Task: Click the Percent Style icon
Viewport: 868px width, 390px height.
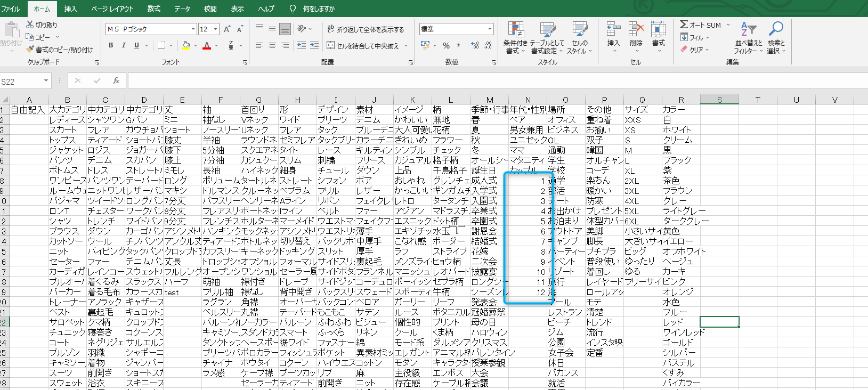Action: 447,46
